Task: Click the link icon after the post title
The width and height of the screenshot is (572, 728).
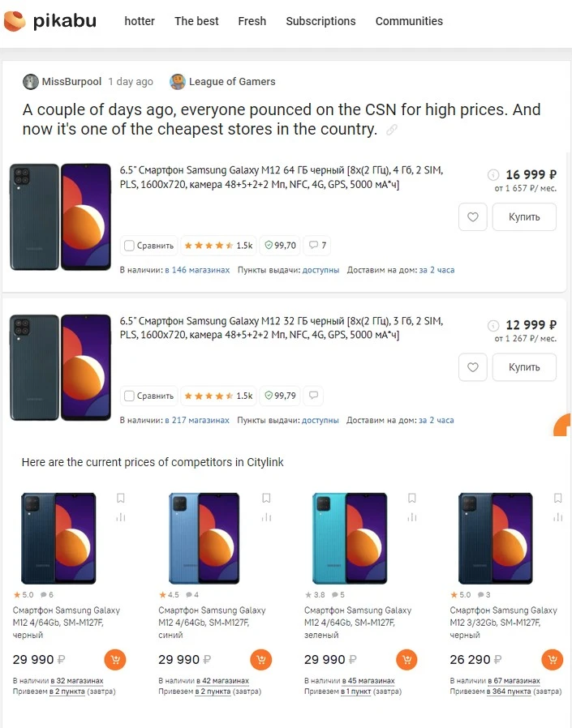Action: [x=392, y=130]
